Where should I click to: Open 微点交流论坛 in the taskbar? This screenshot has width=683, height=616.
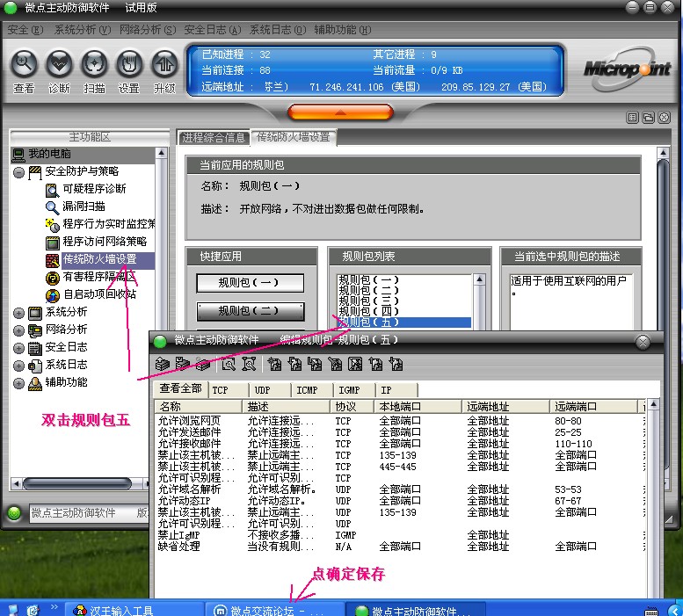(x=274, y=610)
